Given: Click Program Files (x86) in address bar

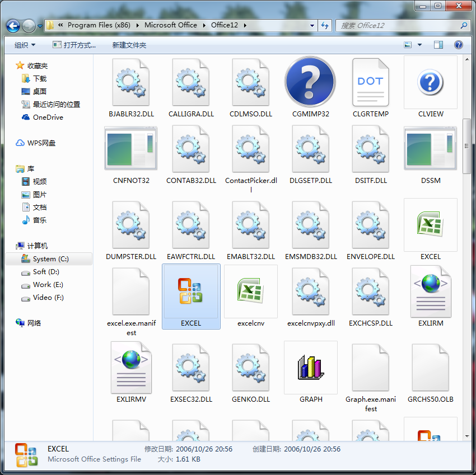Looking at the screenshot, I should pos(99,25).
